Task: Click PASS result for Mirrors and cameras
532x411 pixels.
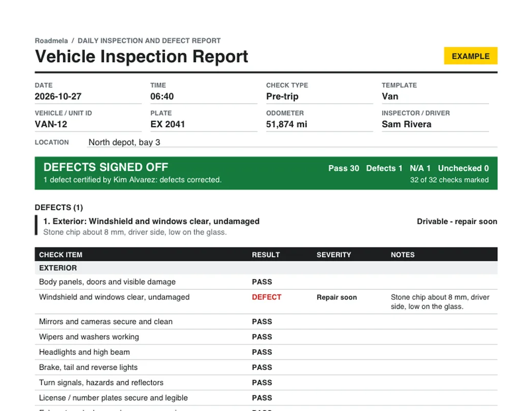Action: pos(262,322)
